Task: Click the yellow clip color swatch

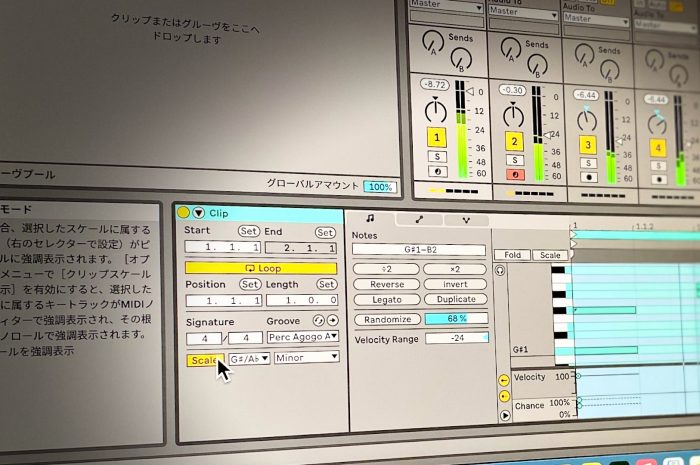Action: (x=183, y=212)
